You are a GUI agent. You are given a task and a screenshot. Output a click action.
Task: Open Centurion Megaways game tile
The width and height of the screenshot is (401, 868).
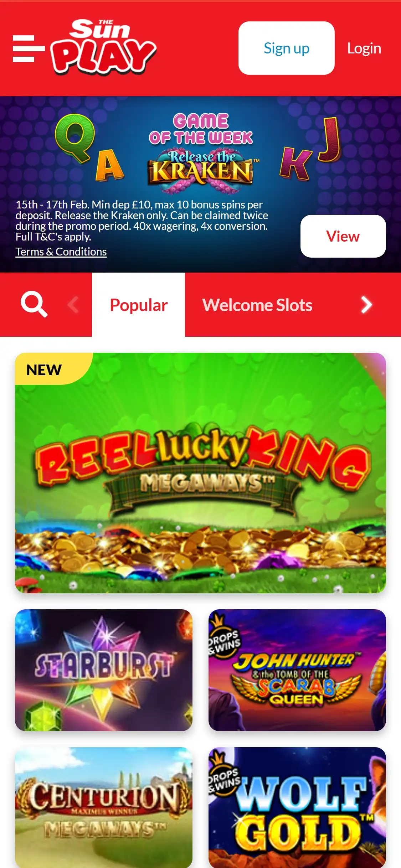(104, 807)
